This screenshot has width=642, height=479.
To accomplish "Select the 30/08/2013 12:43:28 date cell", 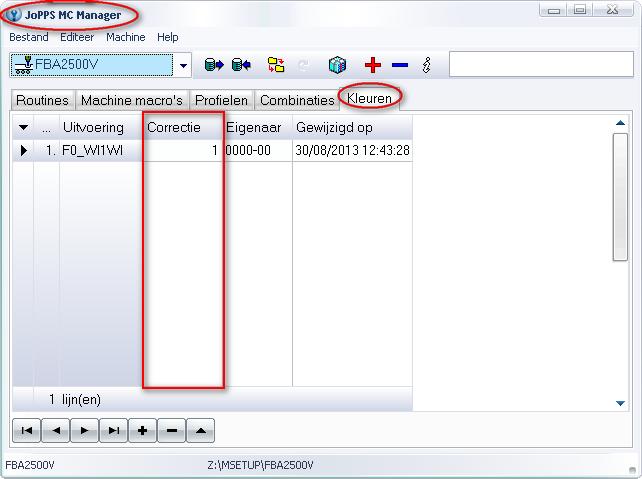I will click(353, 151).
